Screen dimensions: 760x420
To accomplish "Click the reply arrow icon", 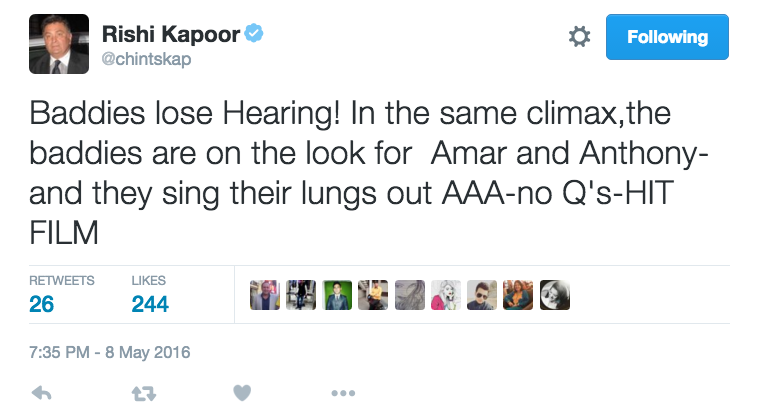I will point(43,393).
